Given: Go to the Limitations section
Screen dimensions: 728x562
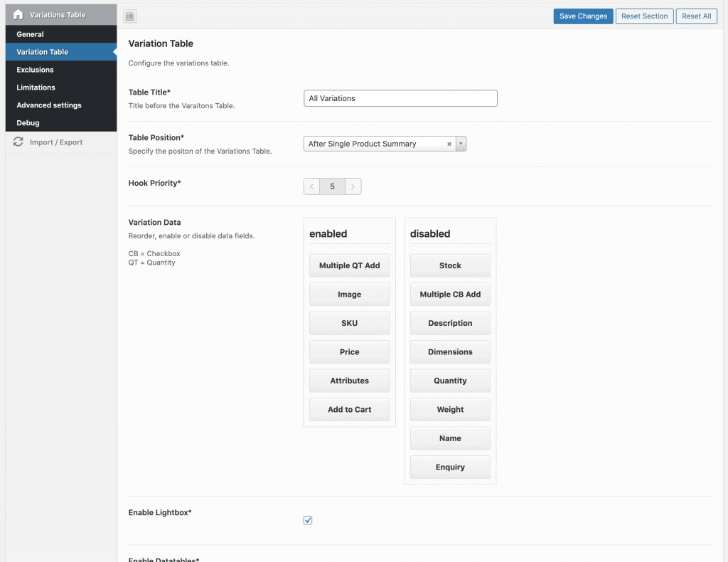Looking at the screenshot, I should (36, 88).
